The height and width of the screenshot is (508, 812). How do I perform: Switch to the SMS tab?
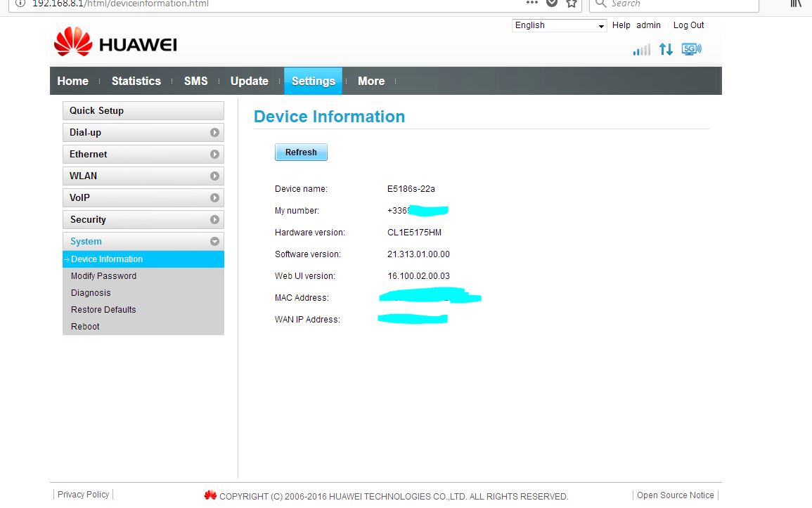tap(195, 82)
